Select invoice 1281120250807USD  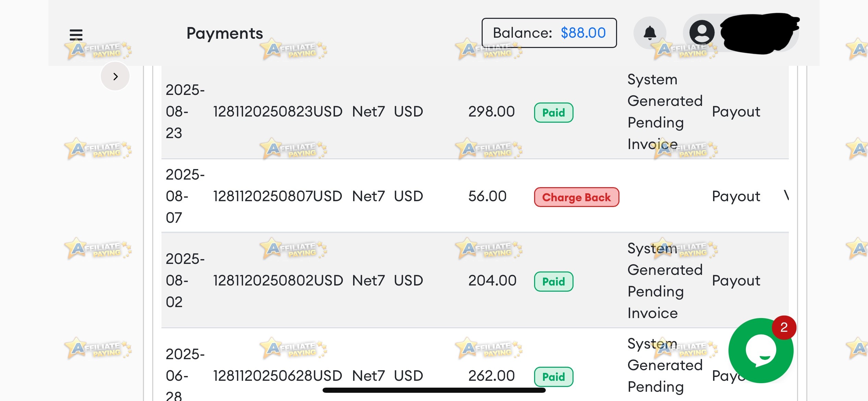278,196
